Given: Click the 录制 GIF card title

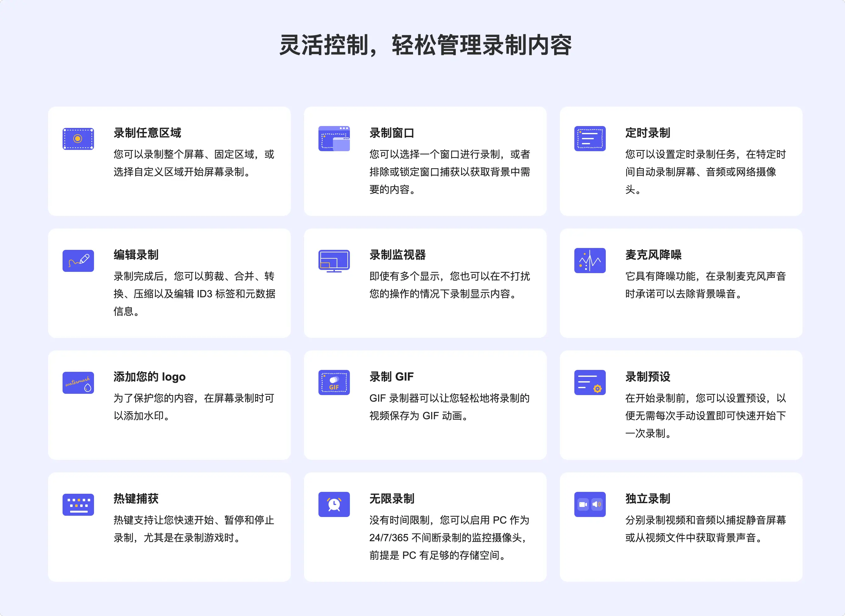Looking at the screenshot, I should (391, 377).
